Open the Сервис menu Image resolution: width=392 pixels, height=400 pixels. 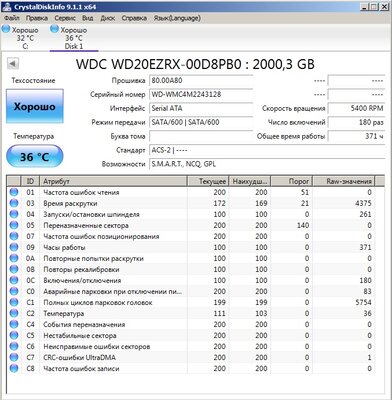(65, 18)
